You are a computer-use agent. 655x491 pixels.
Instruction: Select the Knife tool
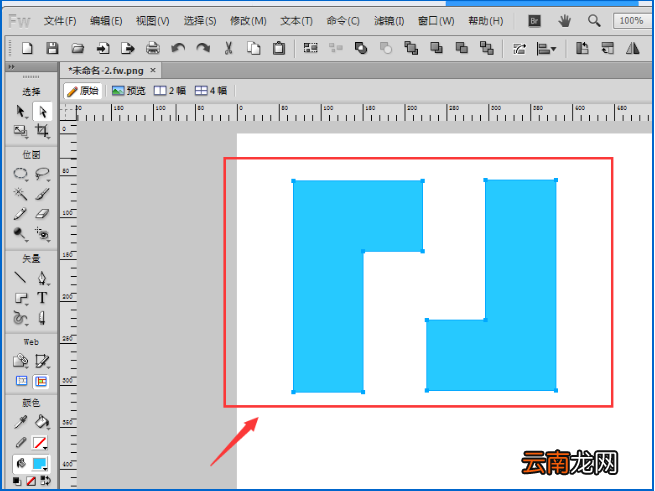tap(42, 318)
